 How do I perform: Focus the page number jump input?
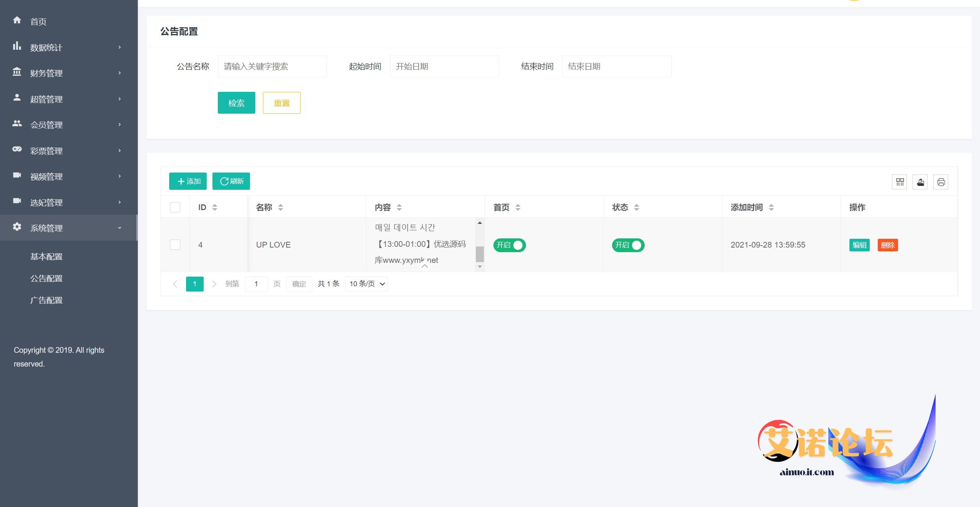(256, 284)
